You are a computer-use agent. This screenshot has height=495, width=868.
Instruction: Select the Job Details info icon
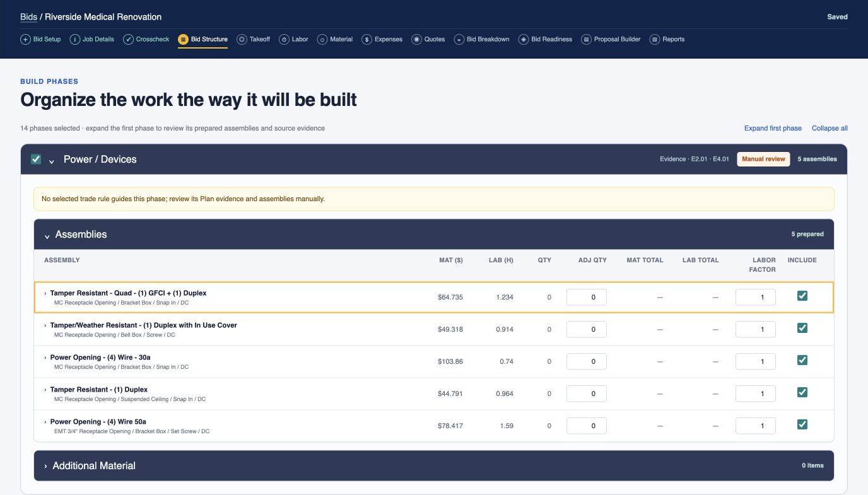click(x=74, y=39)
